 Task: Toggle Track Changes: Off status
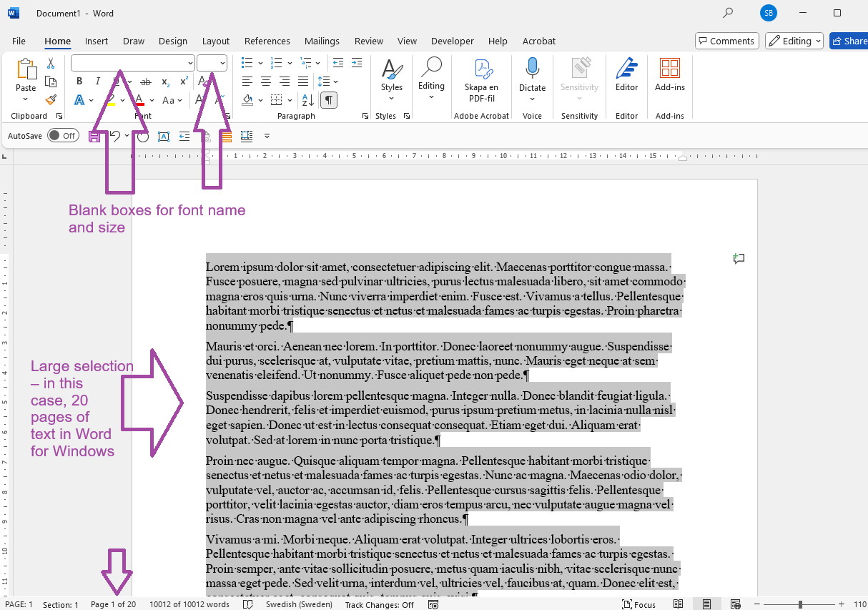[x=379, y=604]
